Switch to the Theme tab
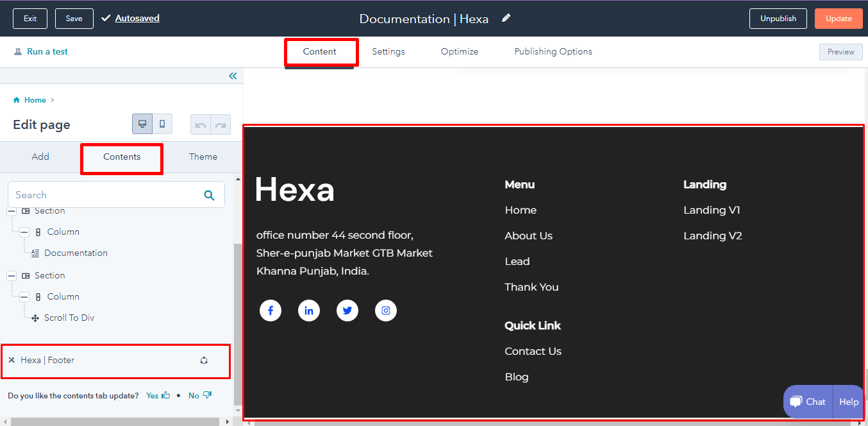 coord(203,157)
